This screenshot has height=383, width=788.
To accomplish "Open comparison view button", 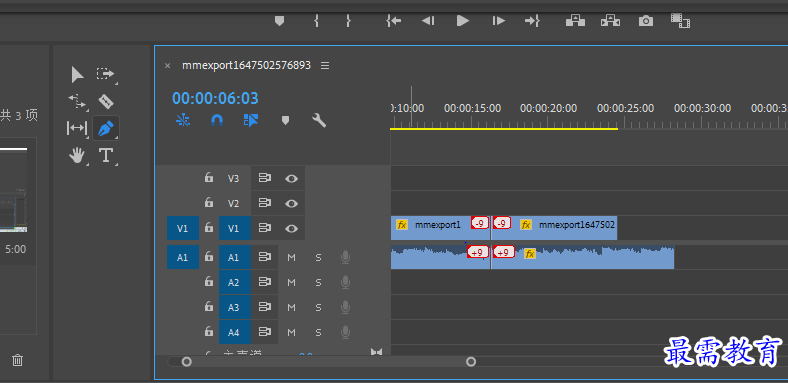I will point(680,21).
